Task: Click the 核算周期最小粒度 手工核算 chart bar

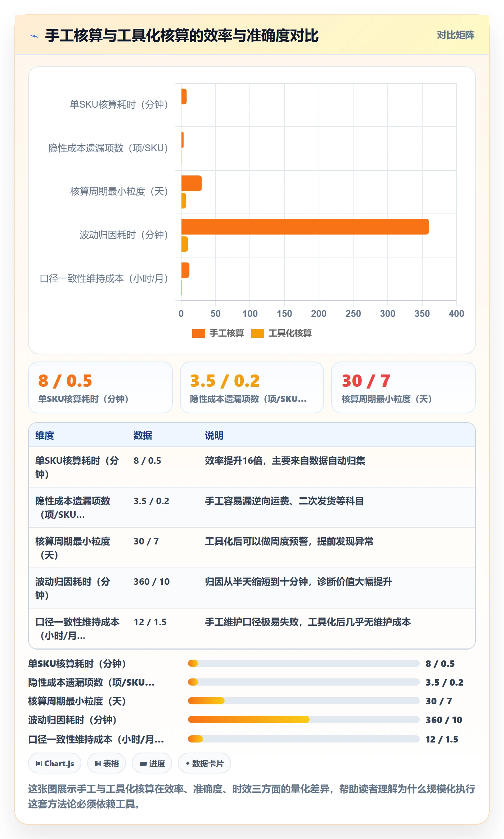Action: click(192, 183)
